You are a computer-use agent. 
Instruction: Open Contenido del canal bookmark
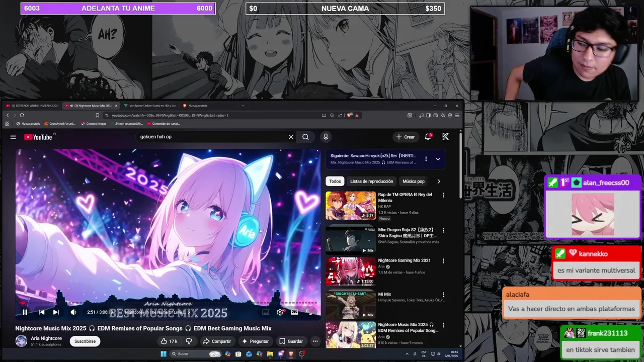pyautogui.click(x=164, y=124)
